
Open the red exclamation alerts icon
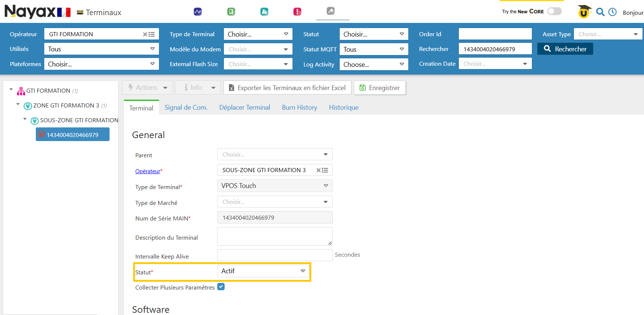coord(297,12)
